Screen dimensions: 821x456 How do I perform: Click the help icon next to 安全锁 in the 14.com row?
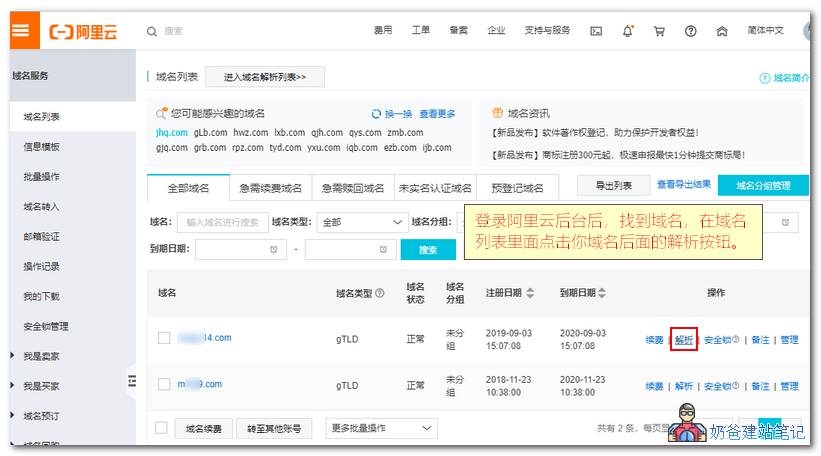736,339
